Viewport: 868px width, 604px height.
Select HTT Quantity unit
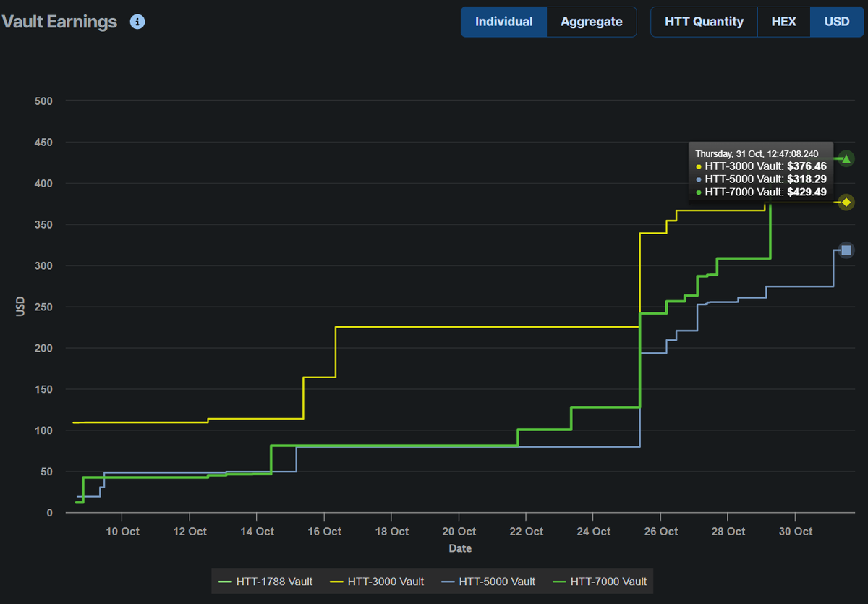tap(705, 22)
